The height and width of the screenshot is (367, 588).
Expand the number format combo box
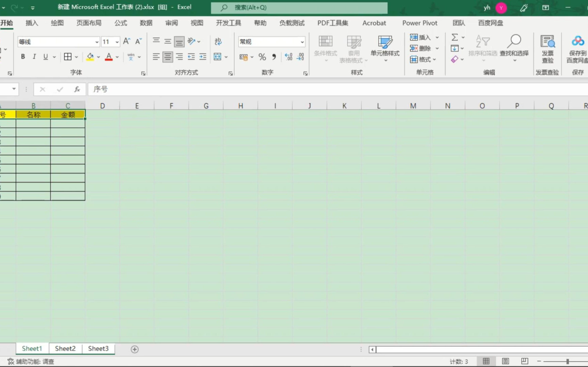(x=302, y=42)
